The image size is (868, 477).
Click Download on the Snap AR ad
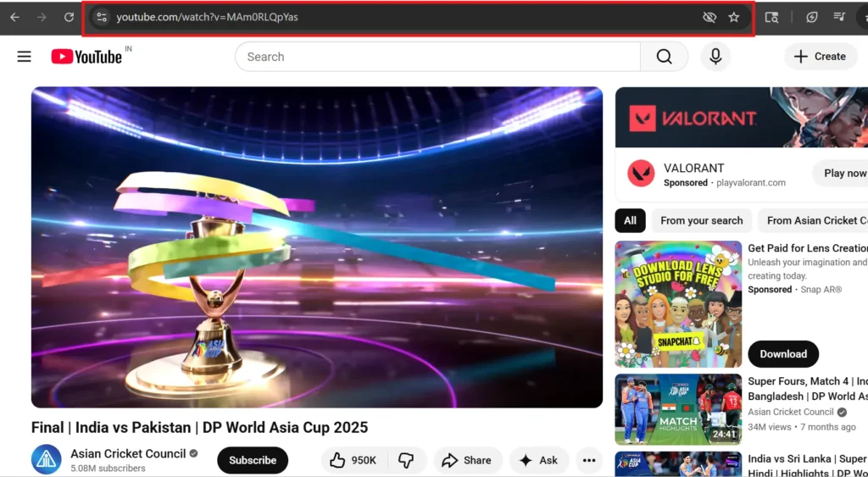[x=782, y=354]
